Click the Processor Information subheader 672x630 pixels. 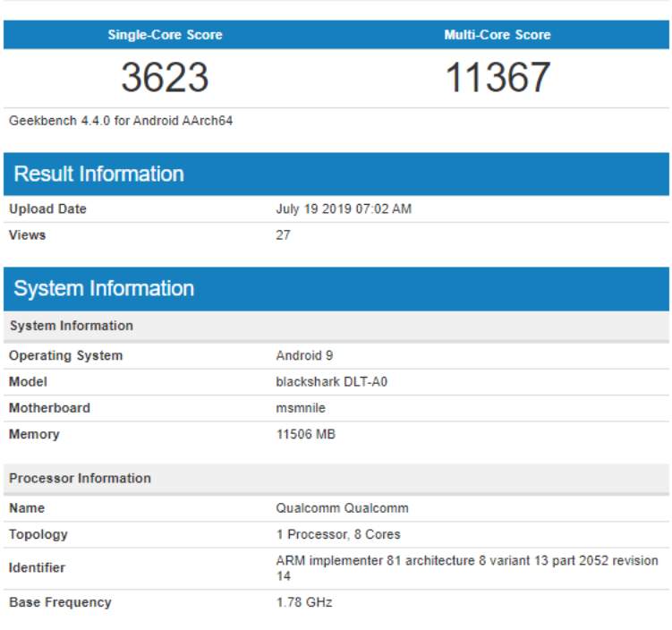(x=80, y=478)
